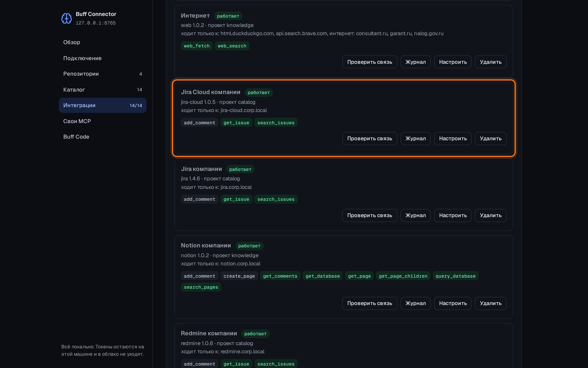
Task: Click Удалить for Jira Cloud компании
Action: 491,138
